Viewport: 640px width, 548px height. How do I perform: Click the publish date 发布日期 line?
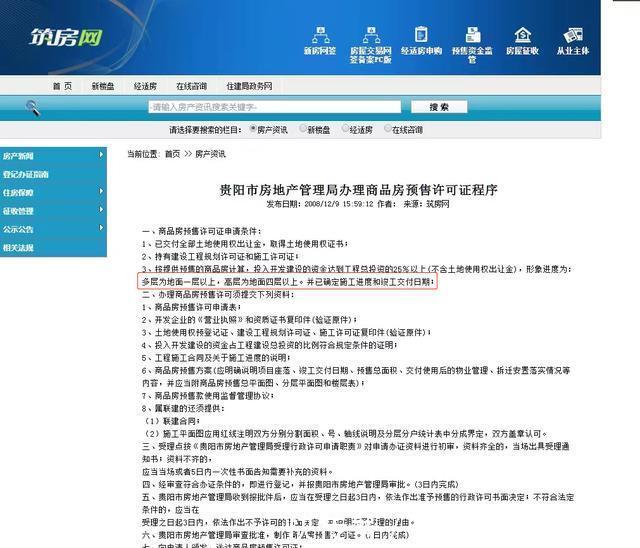click(x=358, y=204)
